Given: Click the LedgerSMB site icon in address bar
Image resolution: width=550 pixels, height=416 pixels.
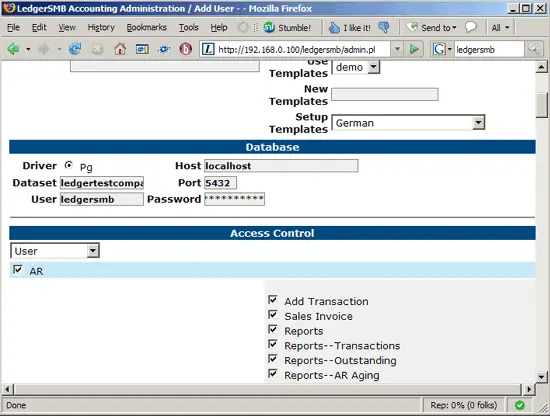Looking at the screenshot, I should 208,49.
